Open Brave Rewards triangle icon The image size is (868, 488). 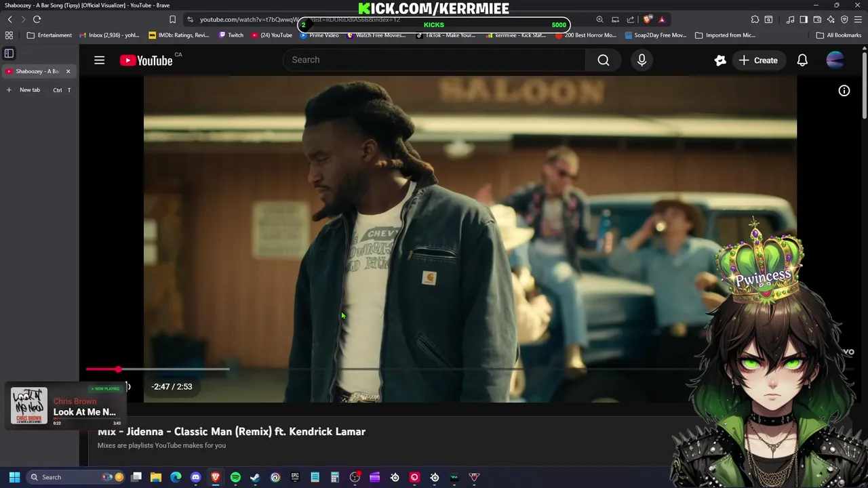point(662,20)
